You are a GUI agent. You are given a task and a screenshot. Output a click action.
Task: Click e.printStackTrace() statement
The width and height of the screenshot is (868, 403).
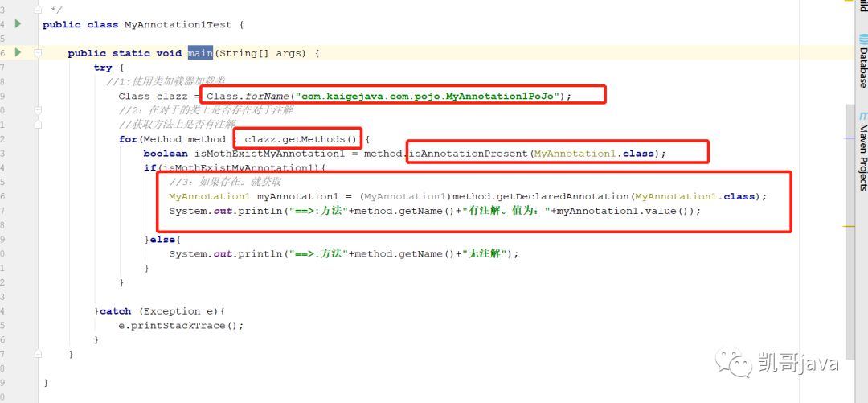tap(181, 326)
